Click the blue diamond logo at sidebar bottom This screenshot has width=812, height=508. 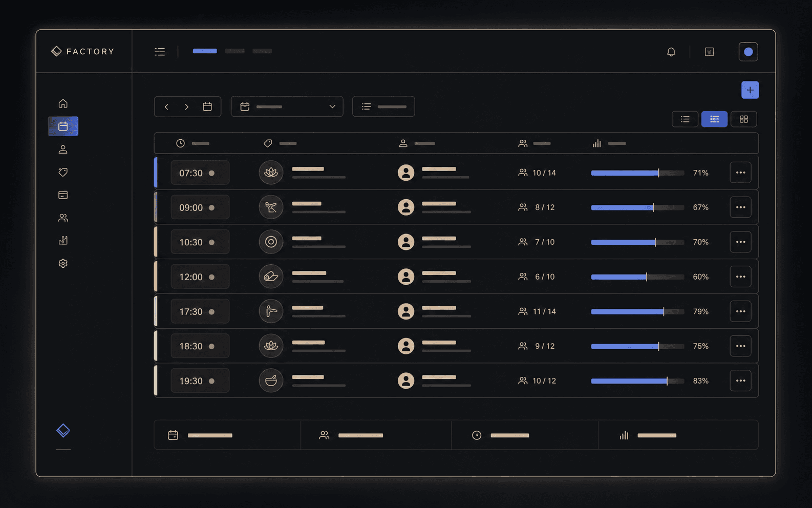coord(63,430)
